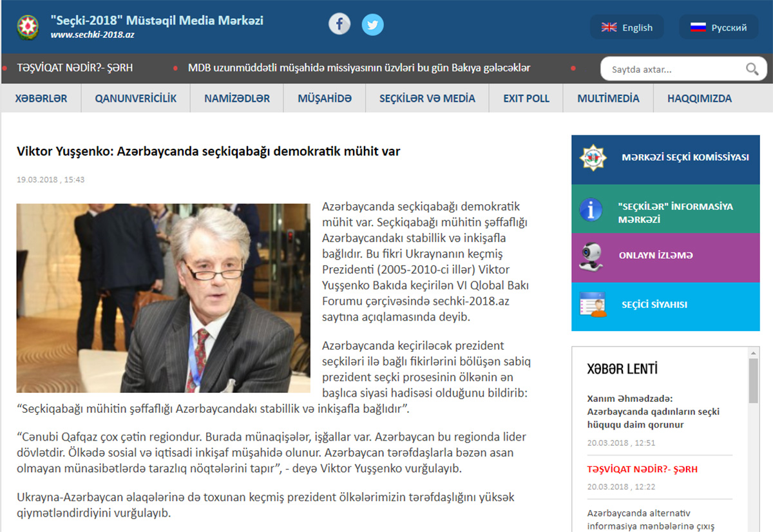
Task: Click the Mərkəzi Seçki Komissiyası emblem icon
Action: coord(593,158)
